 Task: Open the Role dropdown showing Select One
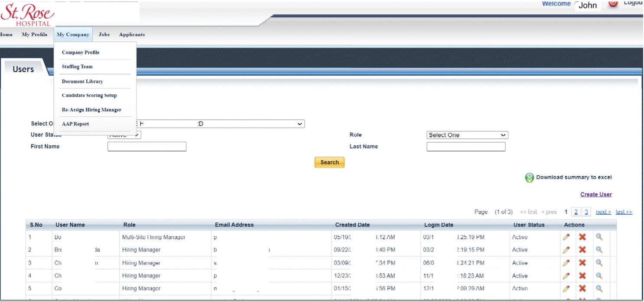click(466, 135)
